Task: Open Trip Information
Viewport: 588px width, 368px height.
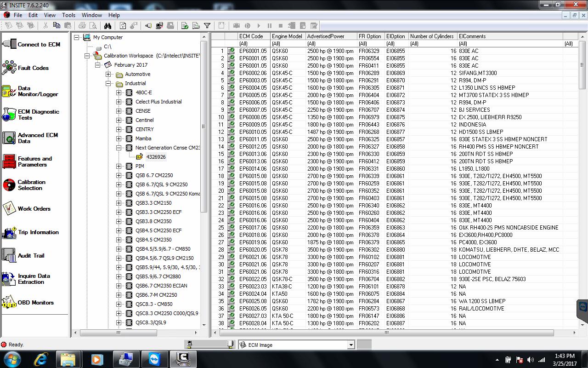Action: point(31,232)
